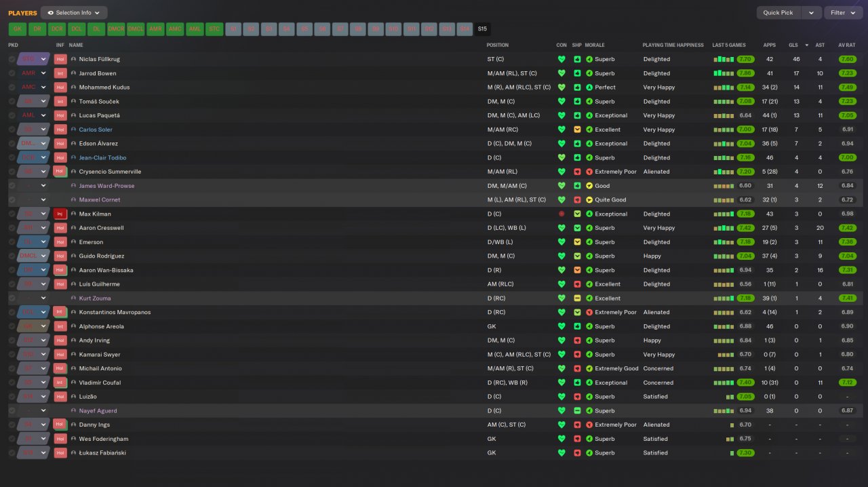Click match sharpness icon for Kurt Zouma
868x487 pixels.
pyautogui.click(x=577, y=298)
